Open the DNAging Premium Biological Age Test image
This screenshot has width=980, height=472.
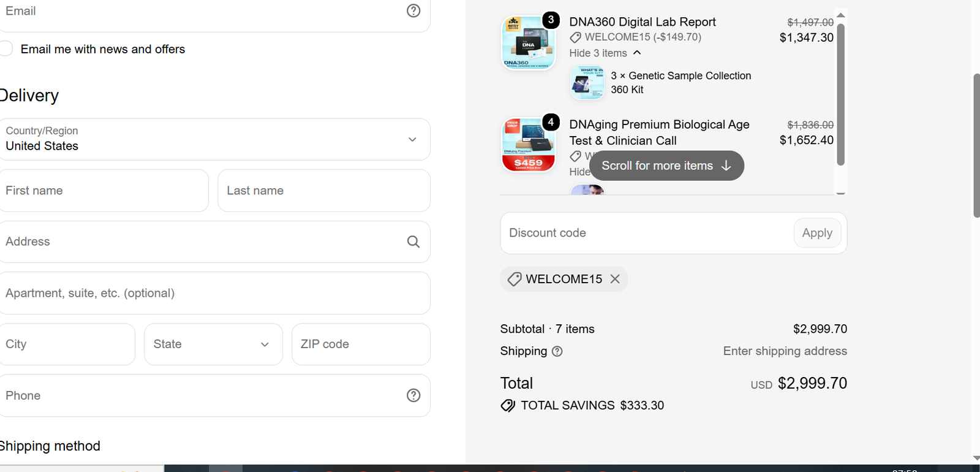pyautogui.click(x=529, y=145)
